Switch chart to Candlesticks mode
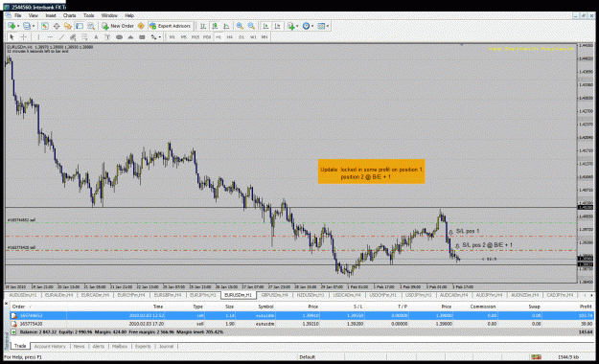Screen dimensions: 599x364 click(215, 26)
